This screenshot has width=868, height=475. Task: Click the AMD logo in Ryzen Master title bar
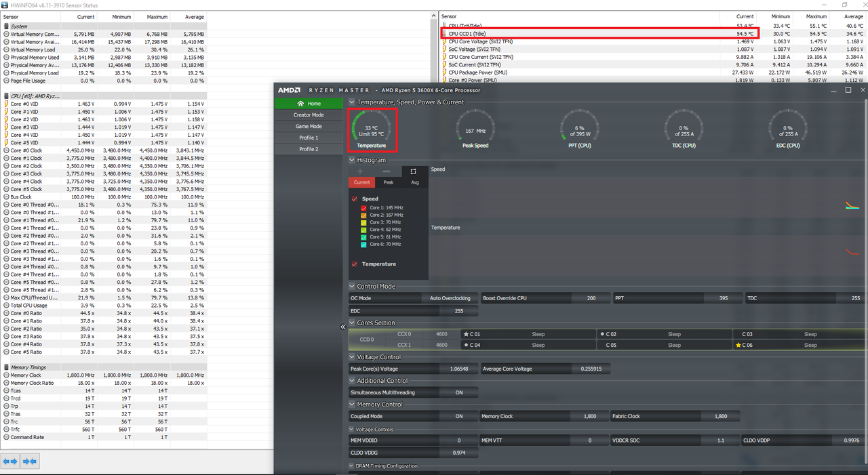[289, 90]
